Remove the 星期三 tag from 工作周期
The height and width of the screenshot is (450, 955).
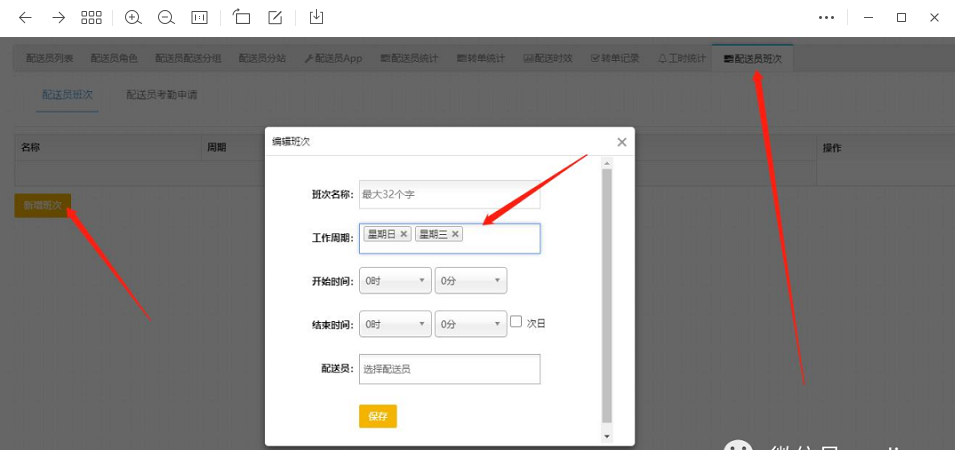pos(455,234)
